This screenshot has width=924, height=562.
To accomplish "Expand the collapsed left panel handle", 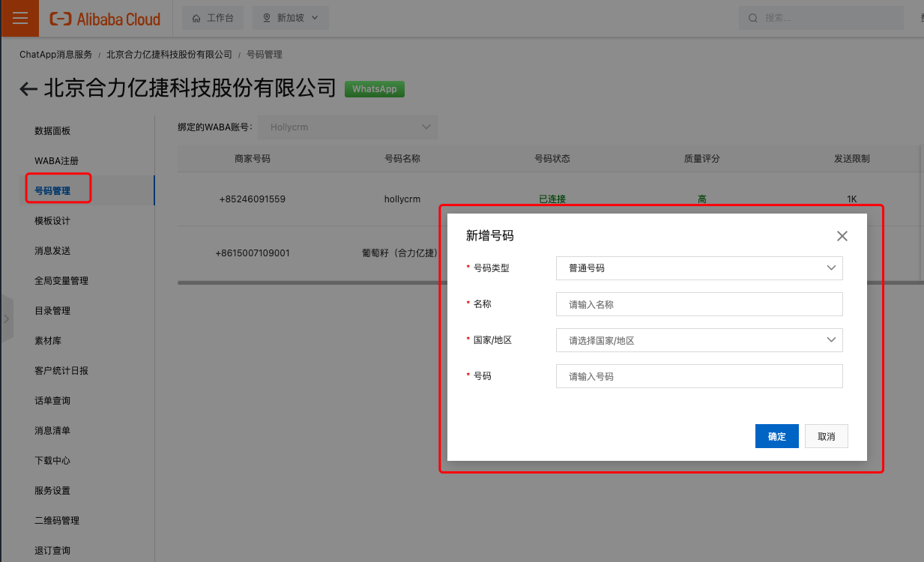I will tap(6, 318).
